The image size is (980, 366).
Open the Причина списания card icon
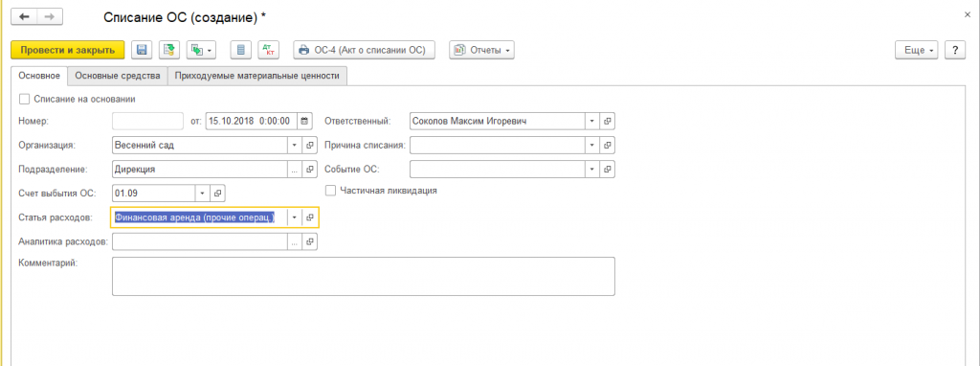608,145
